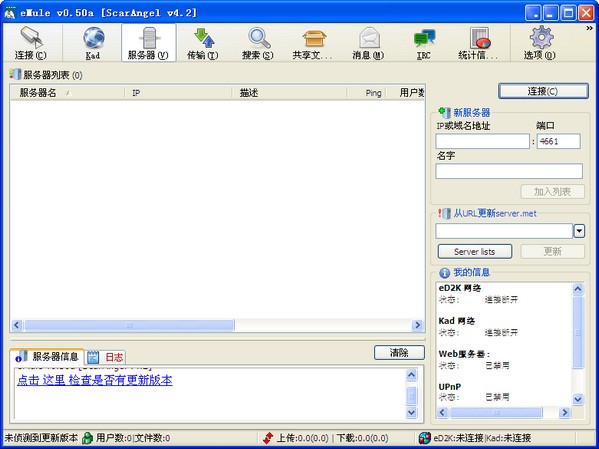The height and width of the screenshot is (449, 599).
Task: Click the 'Kad 网络' heading text
Action: pos(457,321)
